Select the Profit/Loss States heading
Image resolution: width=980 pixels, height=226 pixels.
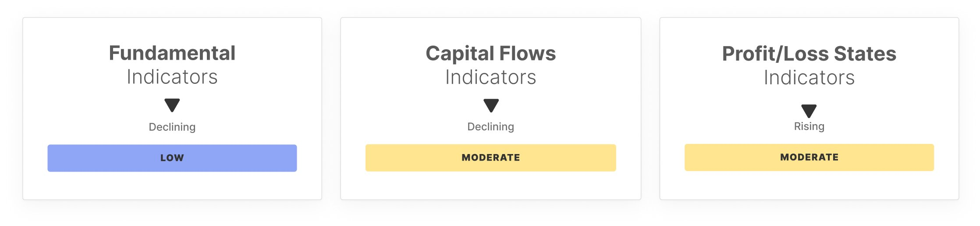809,54
